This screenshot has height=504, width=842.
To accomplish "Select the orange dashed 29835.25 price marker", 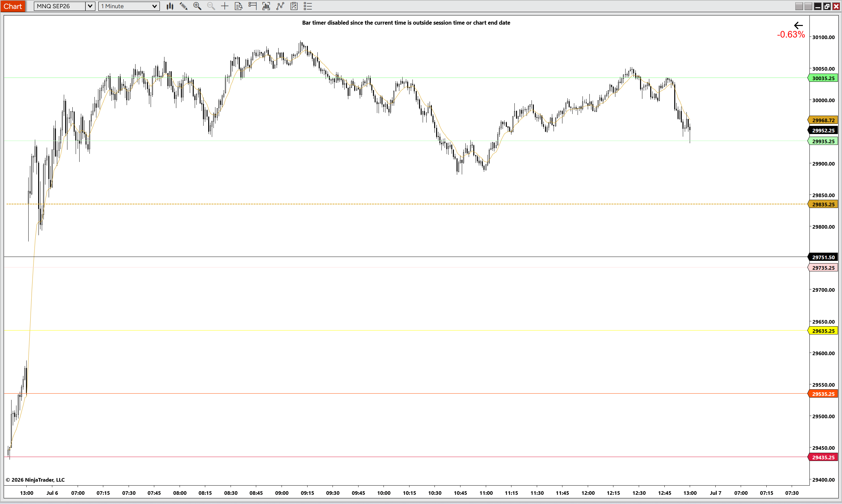I will [823, 204].
